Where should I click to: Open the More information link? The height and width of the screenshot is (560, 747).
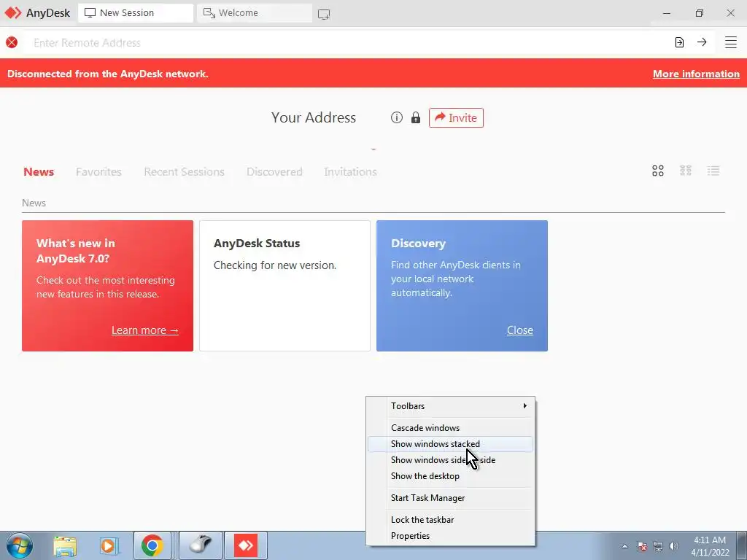coord(696,74)
